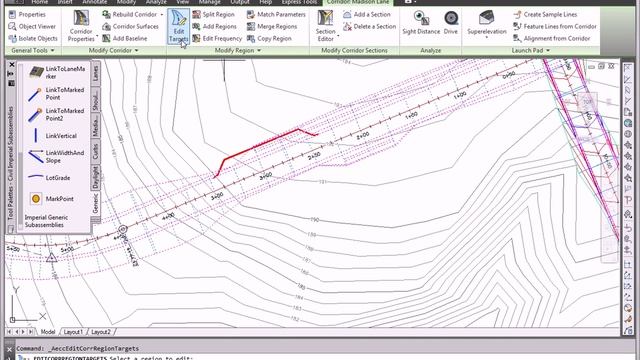Click Add a Section
The width and height of the screenshot is (640, 360).
367,14
